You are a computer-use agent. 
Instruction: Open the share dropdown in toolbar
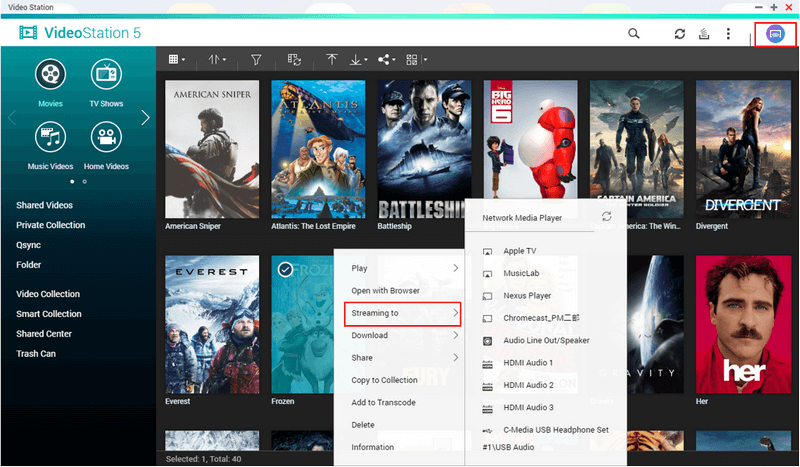click(x=387, y=60)
